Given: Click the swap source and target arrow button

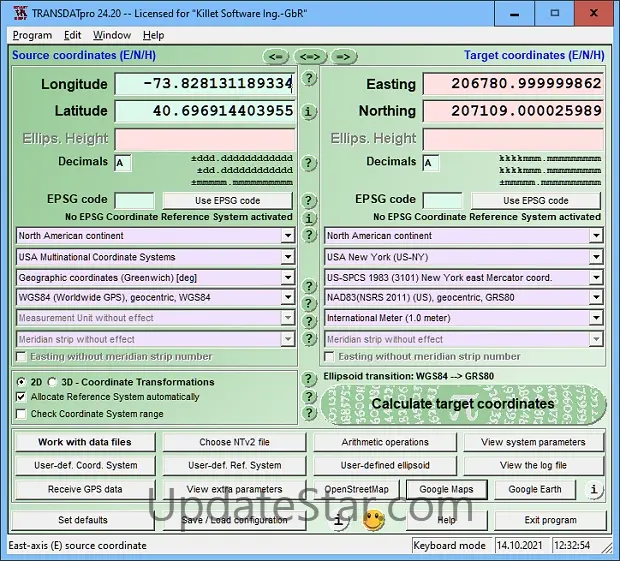Looking at the screenshot, I should (x=310, y=57).
